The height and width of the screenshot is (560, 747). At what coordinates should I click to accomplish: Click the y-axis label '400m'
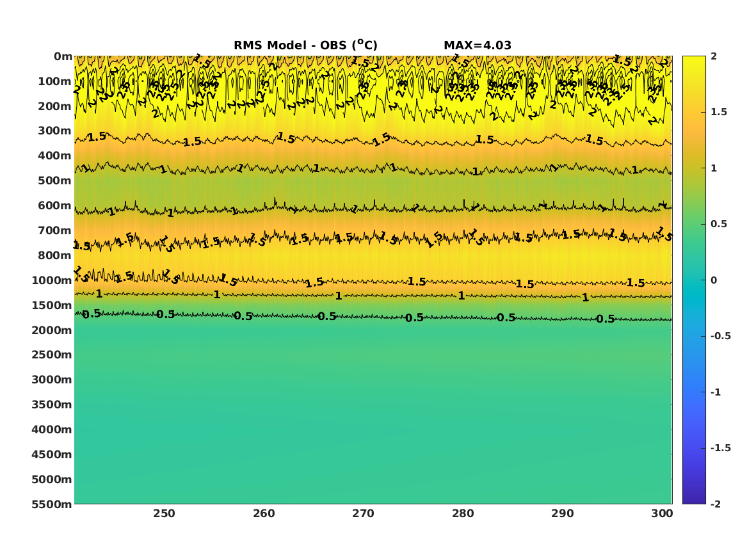pos(55,156)
